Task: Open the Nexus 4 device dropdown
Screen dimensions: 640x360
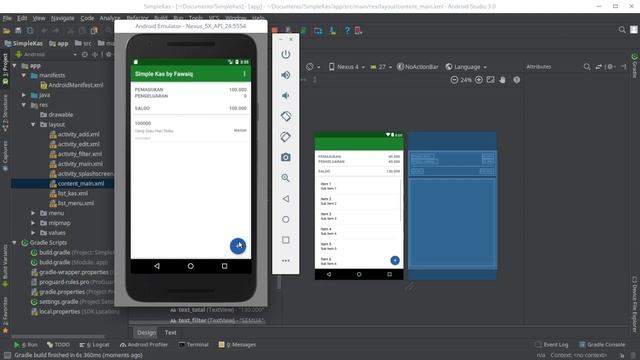Action: click(x=347, y=67)
